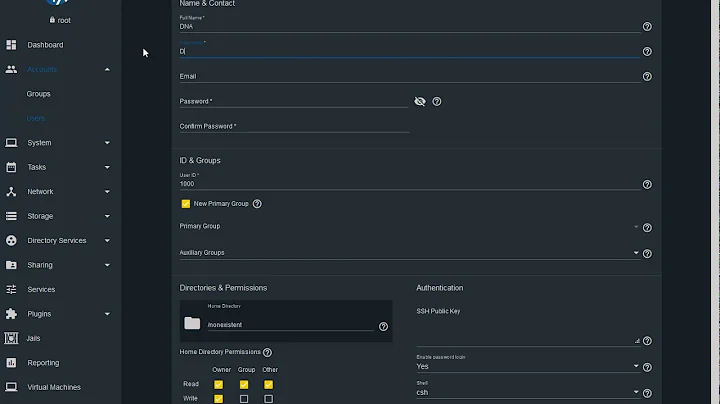This screenshot has height=404, width=720.
Task: Open help for Email field
Action: tap(647, 77)
